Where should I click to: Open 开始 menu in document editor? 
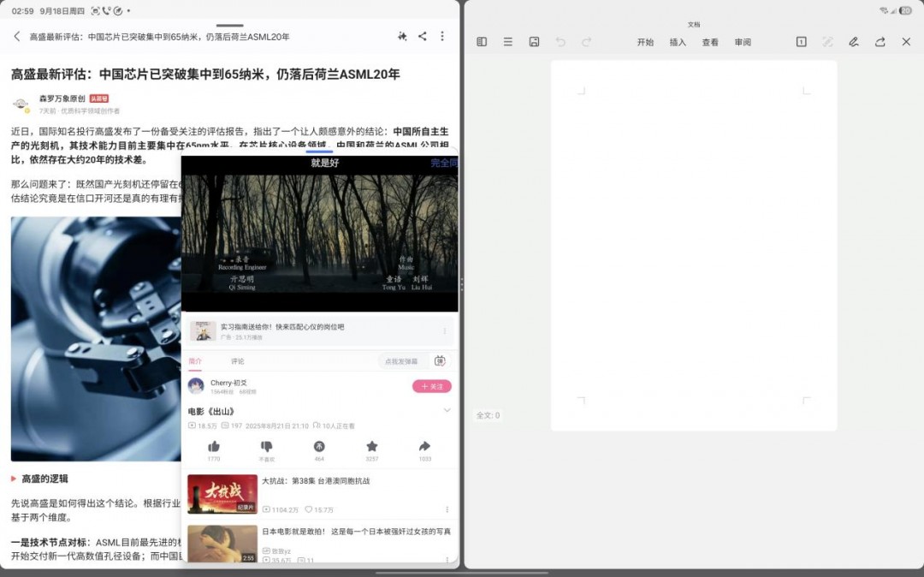[645, 43]
